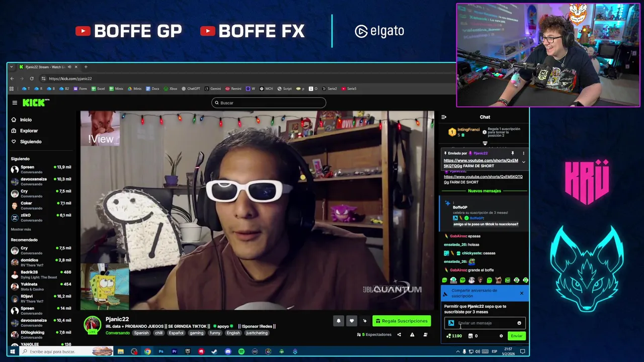Click the Enviar un mensaje chat input
The image size is (644, 362).
[484, 323]
